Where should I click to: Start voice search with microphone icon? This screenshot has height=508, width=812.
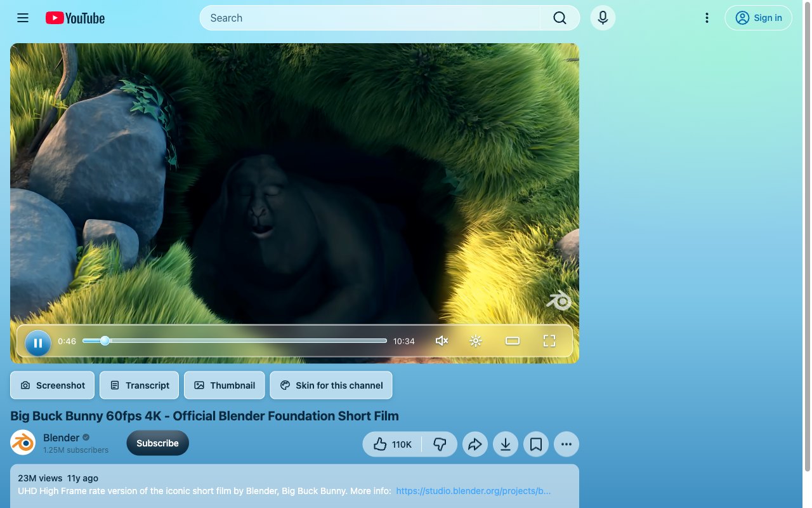(603, 18)
